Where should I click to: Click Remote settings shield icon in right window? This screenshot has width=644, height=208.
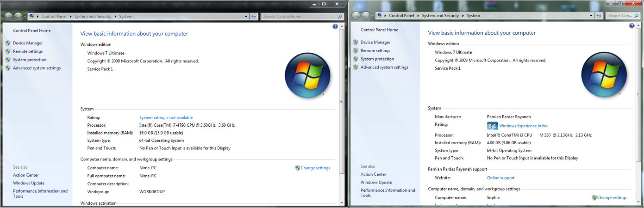pyautogui.click(x=356, y=50)
